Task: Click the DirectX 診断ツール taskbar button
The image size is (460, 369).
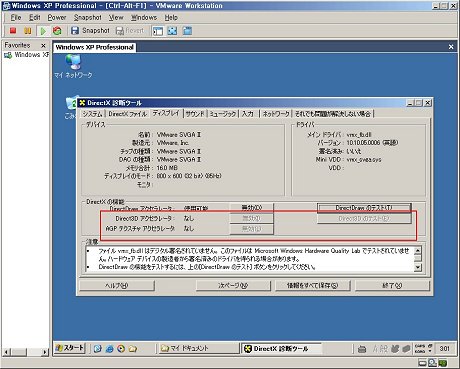Action: coord(281,348)
